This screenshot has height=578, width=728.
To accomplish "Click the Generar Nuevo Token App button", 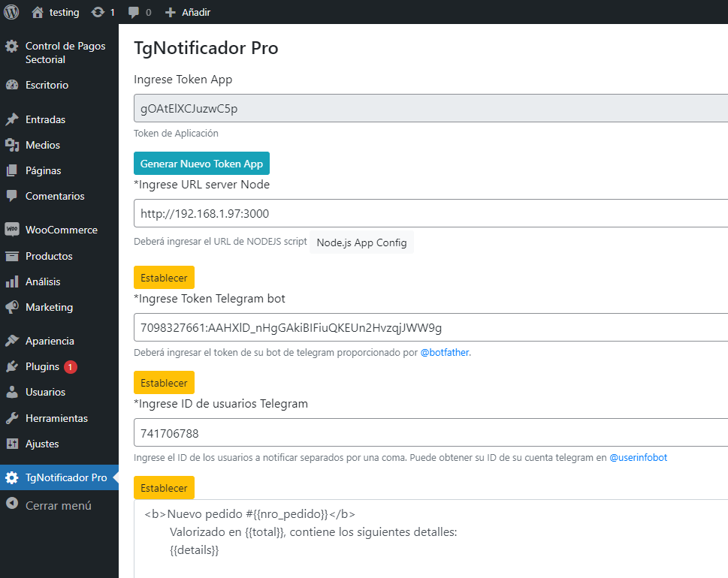I will click(x=201, y=163).
